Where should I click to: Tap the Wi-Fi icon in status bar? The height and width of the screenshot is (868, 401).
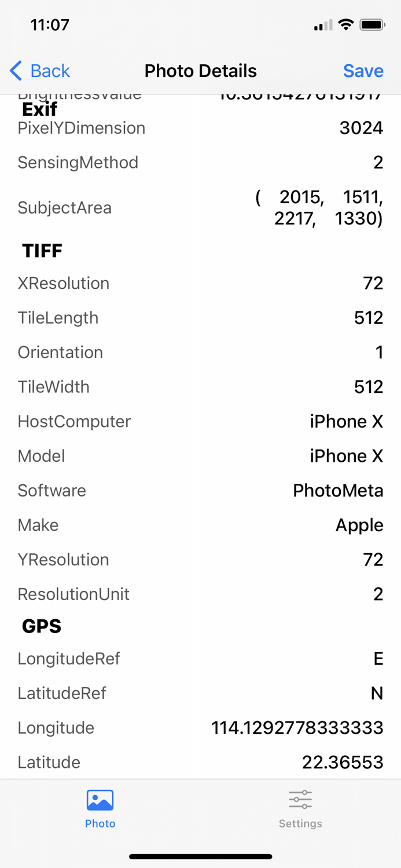[347, 24]
